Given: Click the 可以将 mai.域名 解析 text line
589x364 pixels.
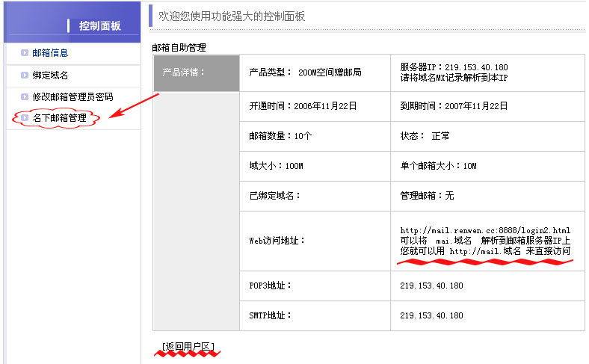Looking at the screenshot, I should 485,241.
